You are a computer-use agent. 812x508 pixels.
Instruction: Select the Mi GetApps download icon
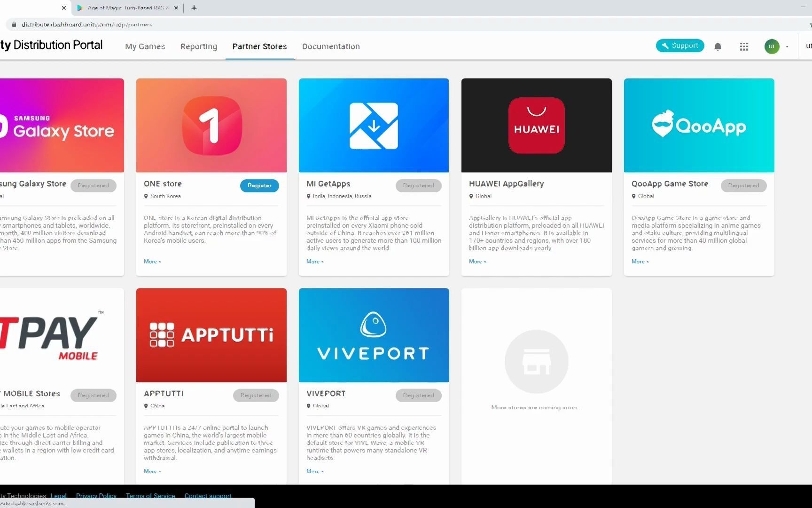point(373,125)
